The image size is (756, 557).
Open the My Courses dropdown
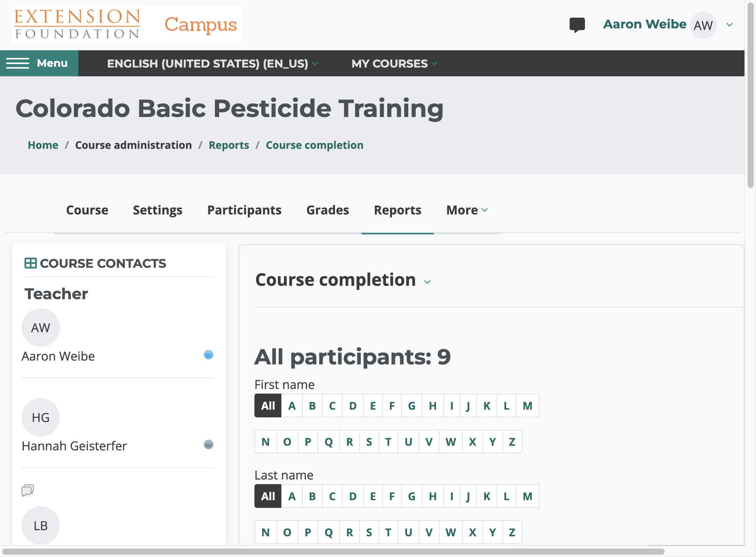point(394,63)
